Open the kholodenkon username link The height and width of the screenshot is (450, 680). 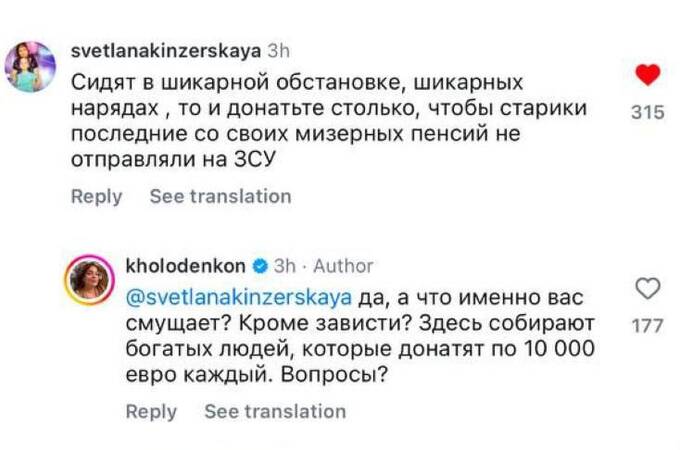pyautogui.click(x=187, y=266)
